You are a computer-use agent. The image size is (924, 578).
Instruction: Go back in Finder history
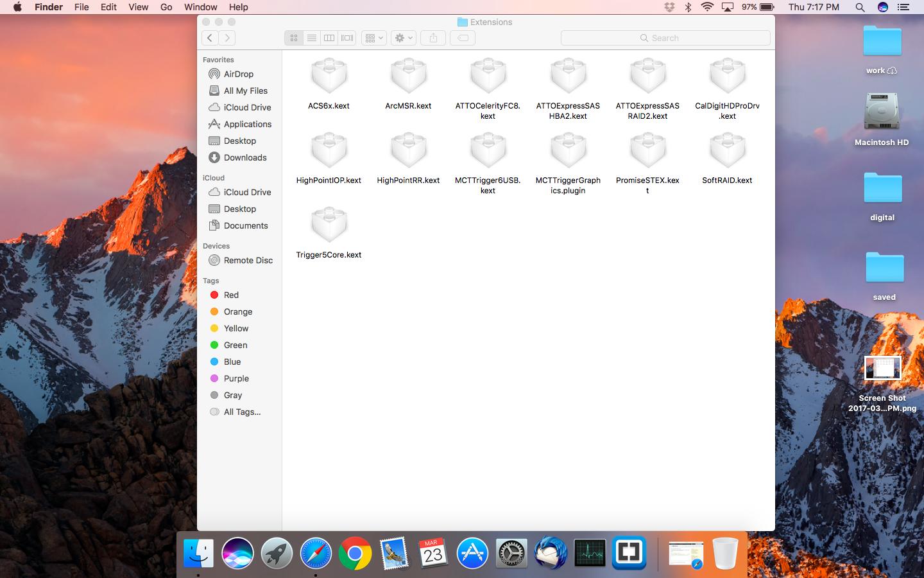coord(210,38)
